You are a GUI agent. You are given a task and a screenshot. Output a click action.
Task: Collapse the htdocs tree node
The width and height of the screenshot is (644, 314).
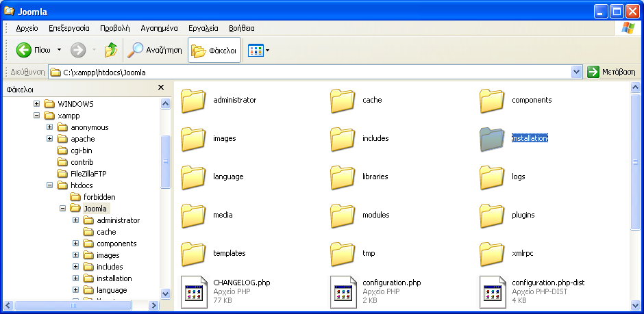[50, 185]
